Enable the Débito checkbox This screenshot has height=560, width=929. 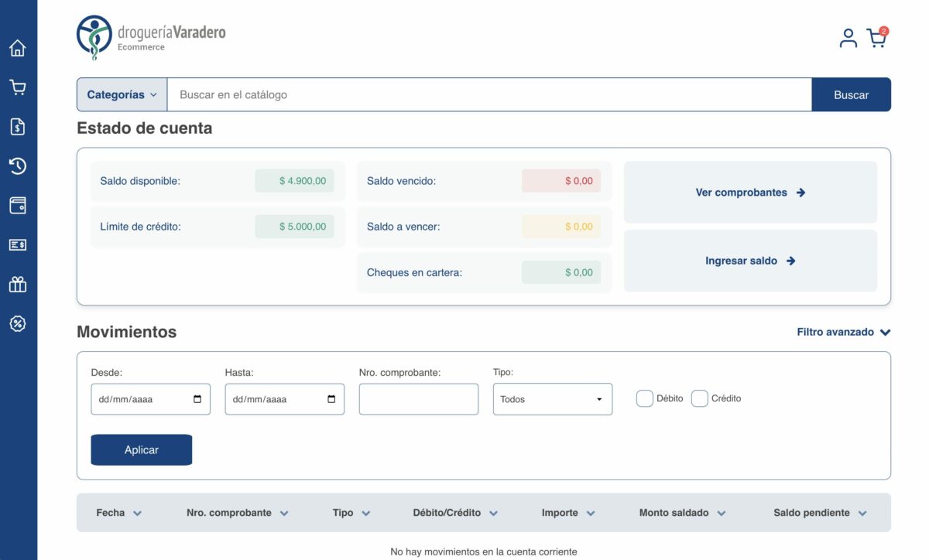click(644, 398)
